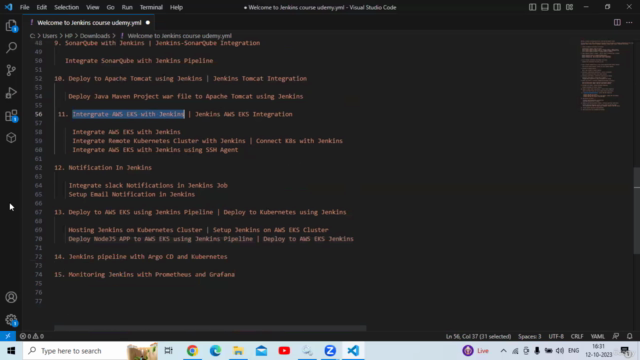Open the File menu
Screen dimensions: 640x360
click(24, 7)
